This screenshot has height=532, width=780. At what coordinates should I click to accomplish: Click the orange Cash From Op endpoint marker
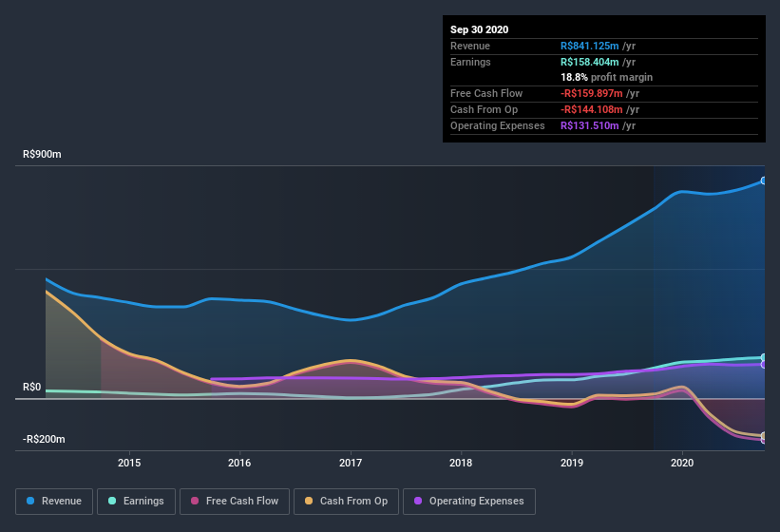[764, 436]
